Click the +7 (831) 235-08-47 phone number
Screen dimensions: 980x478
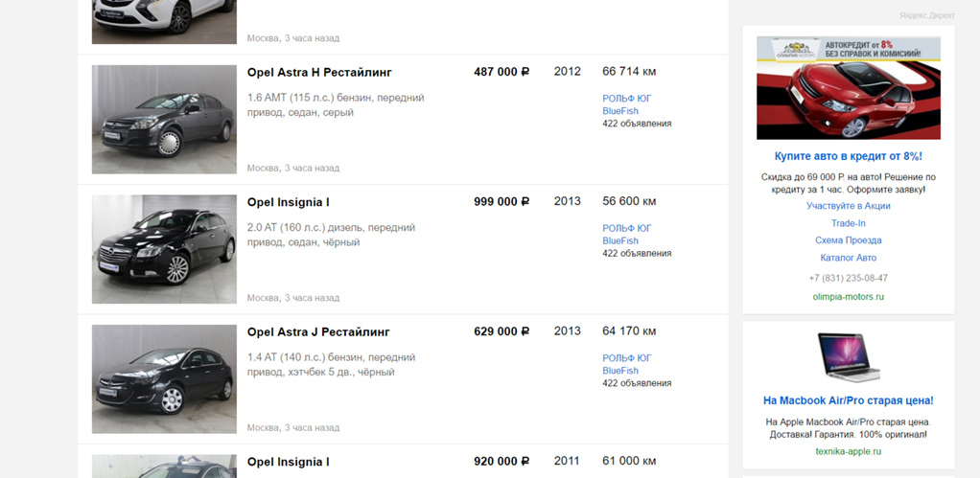[x=848, y=279]
